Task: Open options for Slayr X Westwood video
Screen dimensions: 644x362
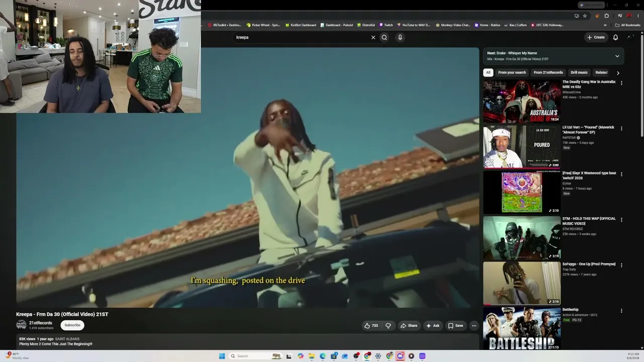Action: 621,174
